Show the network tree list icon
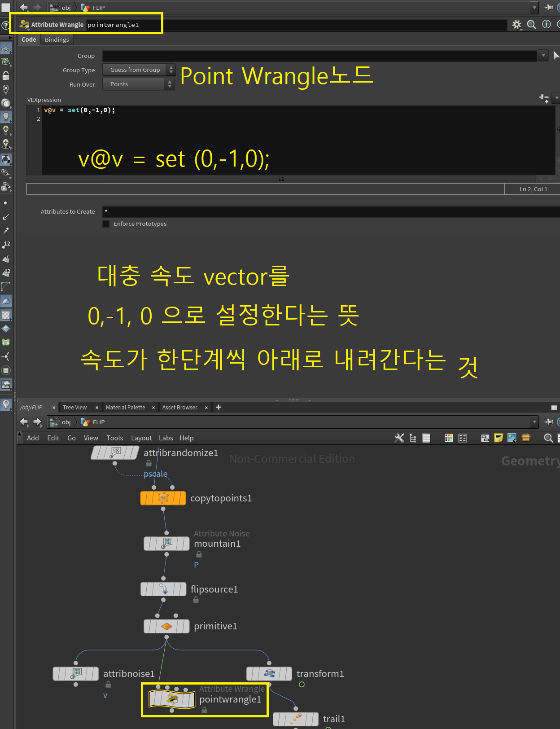The width and height of the screenshot is (560, 729). (413, 438)
